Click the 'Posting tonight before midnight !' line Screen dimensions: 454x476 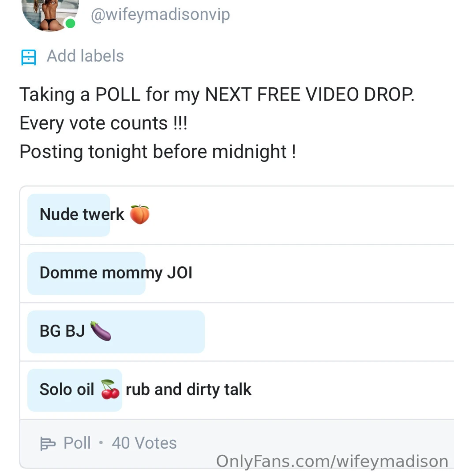(158, 152)
